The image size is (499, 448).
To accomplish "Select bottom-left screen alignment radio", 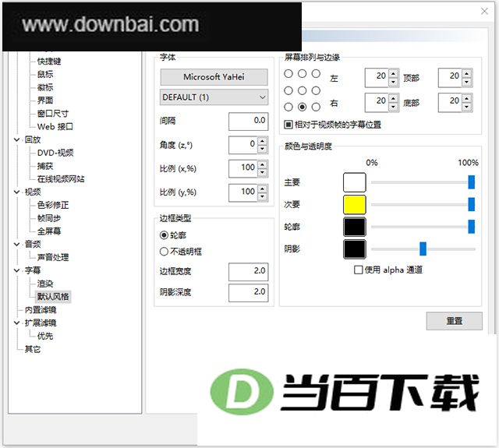I will coord(288,108).
